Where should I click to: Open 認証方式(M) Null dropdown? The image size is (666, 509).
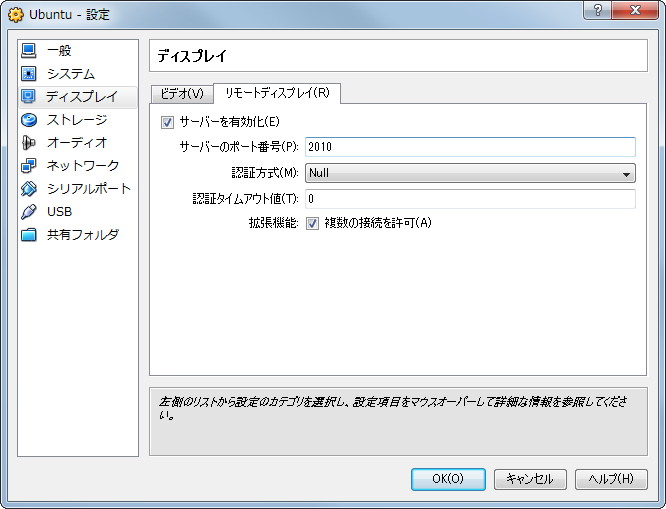tap(470, 173)
